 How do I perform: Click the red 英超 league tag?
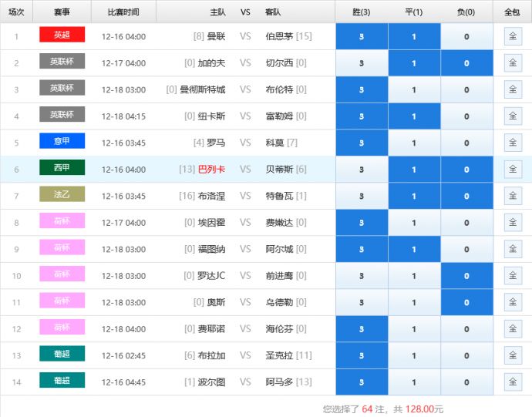[x=62, y=35]
